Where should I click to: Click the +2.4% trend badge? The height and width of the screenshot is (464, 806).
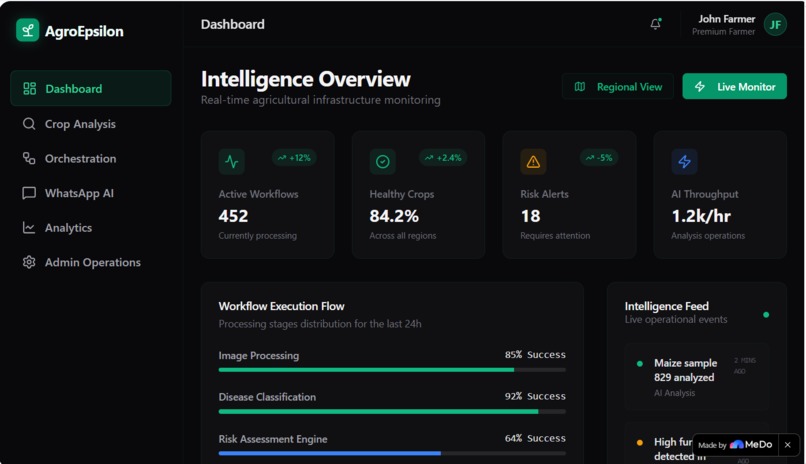pos(443,158)
